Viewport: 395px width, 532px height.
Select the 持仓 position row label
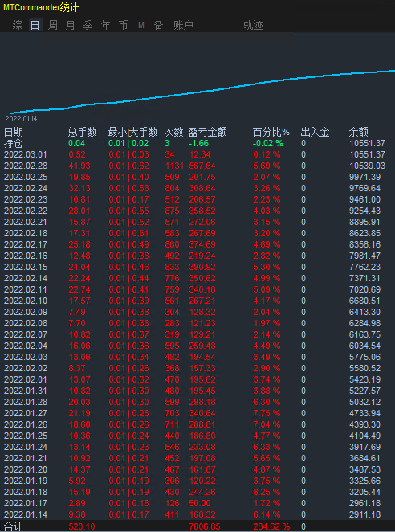pos(13,144)
